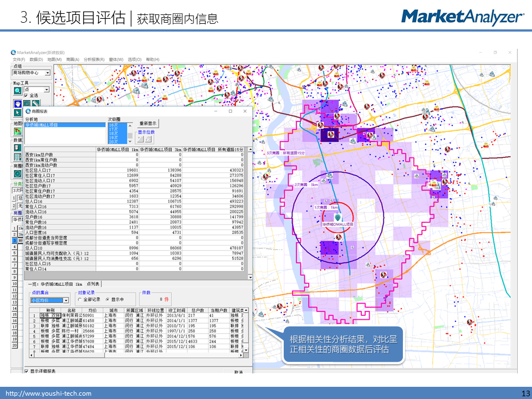The width and height of the screenshot is (532, 399).
Task: Open the youshi-tech.com link in footer
Action: [x=49, y=393]
